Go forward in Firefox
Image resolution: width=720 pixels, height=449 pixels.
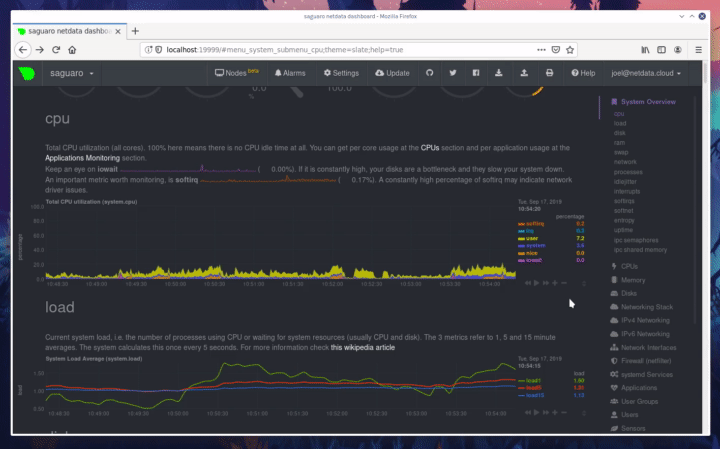(x=40, y=50)
